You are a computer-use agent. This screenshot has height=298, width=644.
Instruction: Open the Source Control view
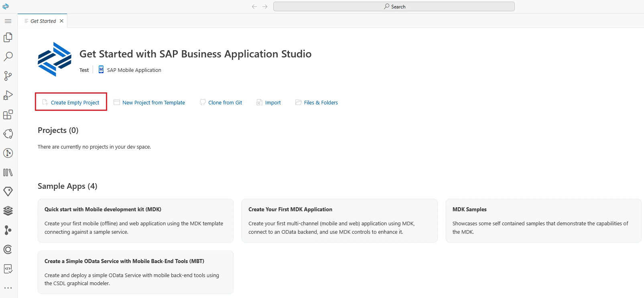tap(8, 76)
